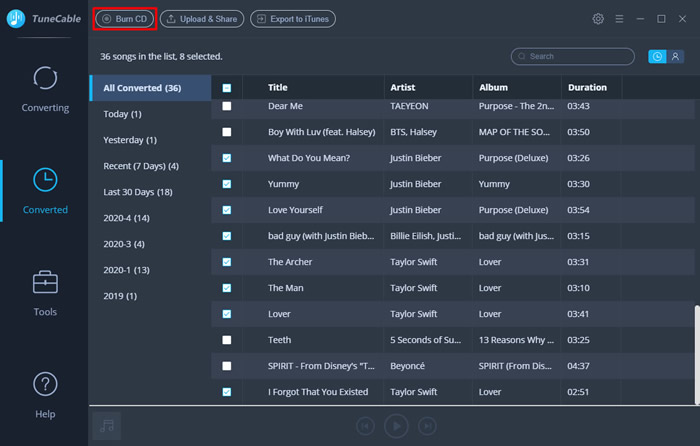Sort by the Title column header
This screenshot has height=446, width=700.
278,88
